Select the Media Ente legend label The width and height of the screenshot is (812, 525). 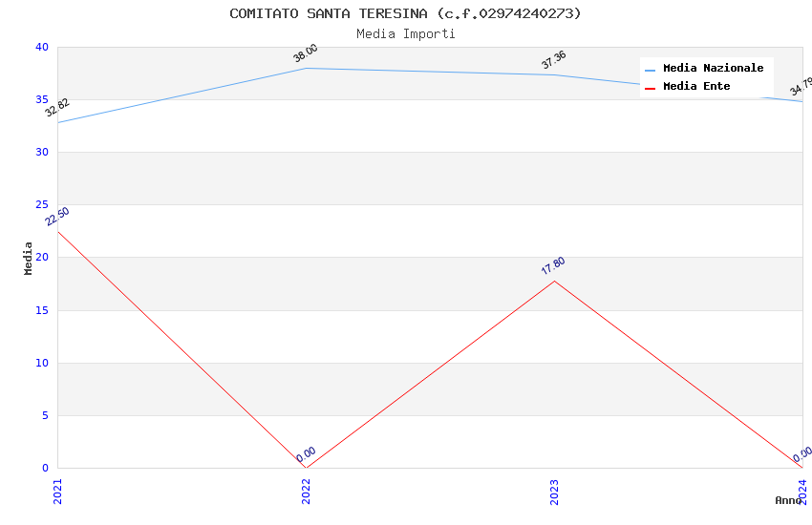696,87
